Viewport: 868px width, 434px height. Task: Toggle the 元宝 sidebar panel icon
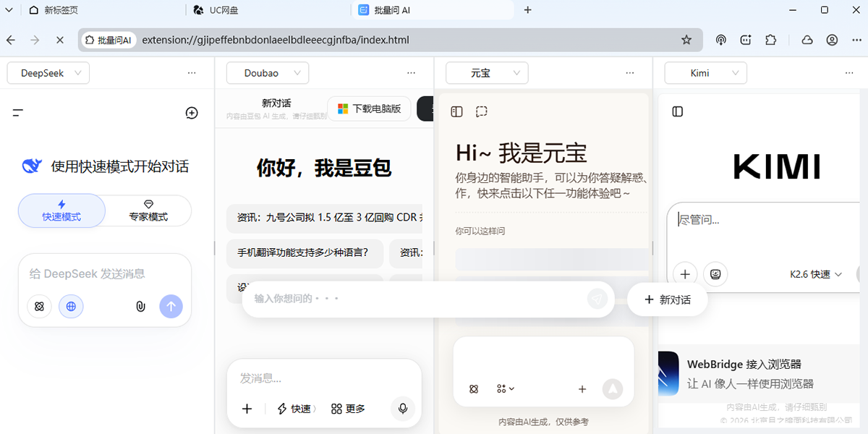(456, 111)
